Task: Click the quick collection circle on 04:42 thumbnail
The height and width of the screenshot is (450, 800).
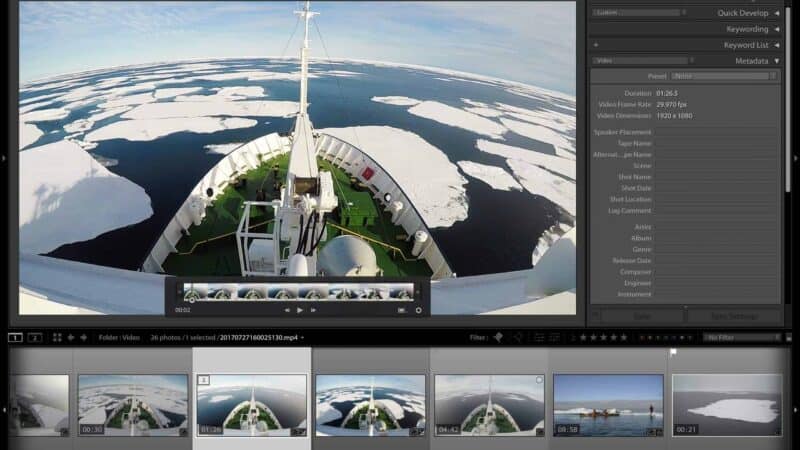Action: 539,380
